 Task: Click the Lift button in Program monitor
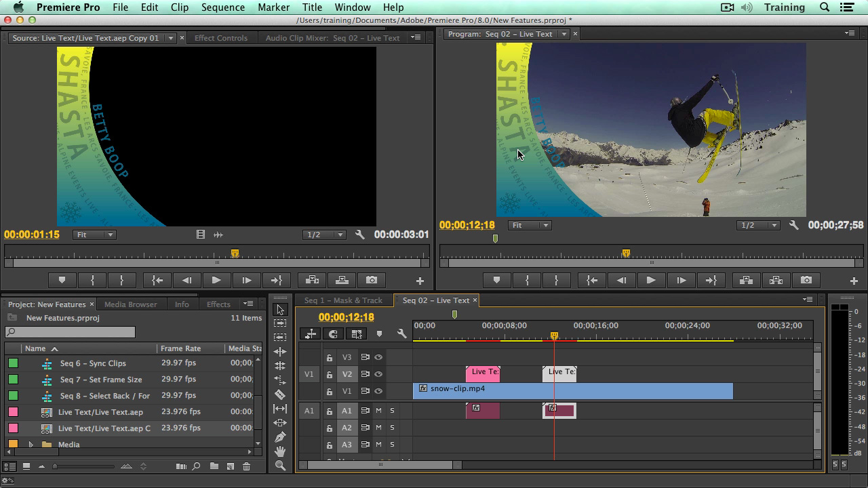click(745, 280)
